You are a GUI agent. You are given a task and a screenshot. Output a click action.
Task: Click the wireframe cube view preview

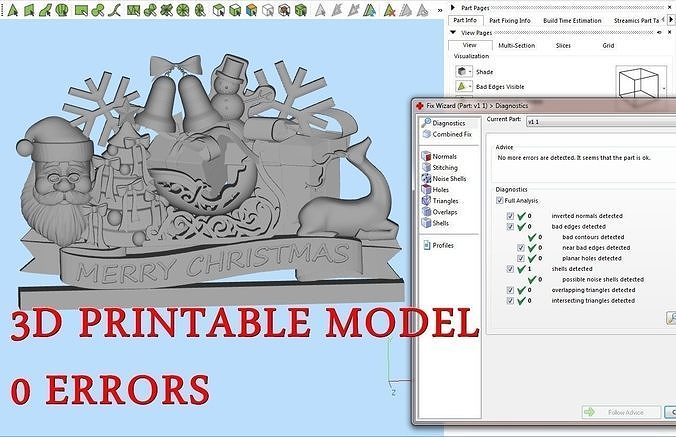638,83
